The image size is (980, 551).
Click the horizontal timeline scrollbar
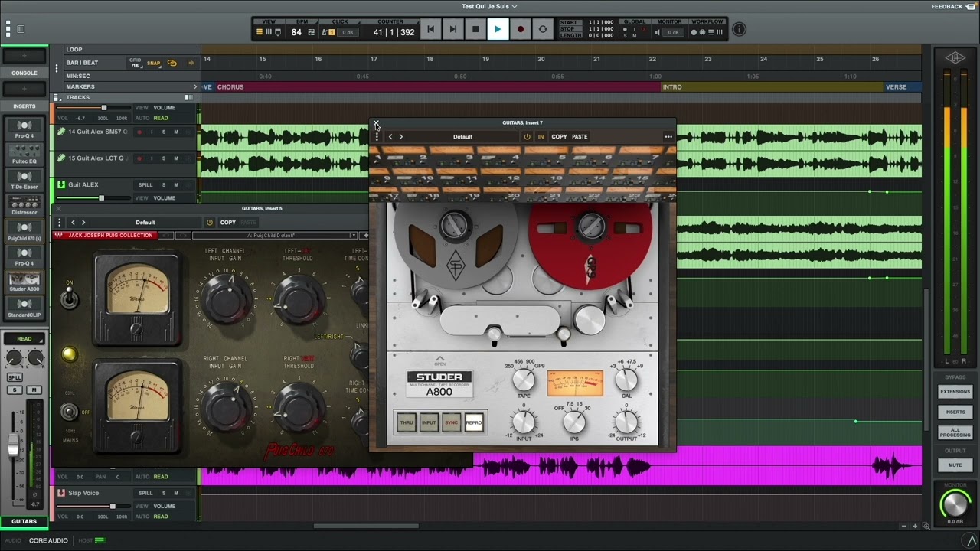coord(366,526)
